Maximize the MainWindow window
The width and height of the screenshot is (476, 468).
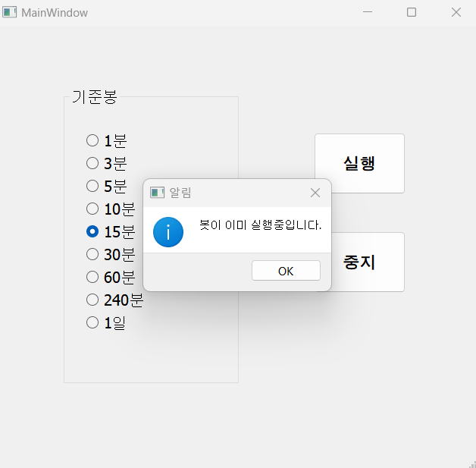(x=412, y=12)
